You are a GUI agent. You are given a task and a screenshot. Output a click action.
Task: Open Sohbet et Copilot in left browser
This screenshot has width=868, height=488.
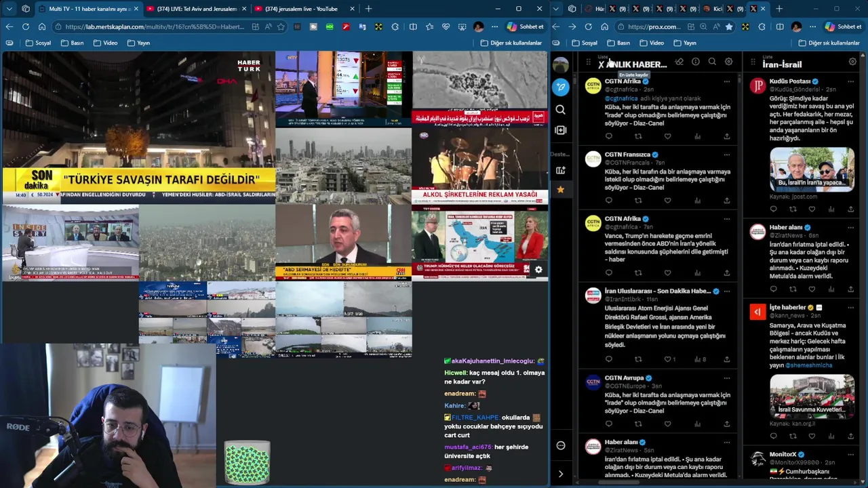pos(526,26)
